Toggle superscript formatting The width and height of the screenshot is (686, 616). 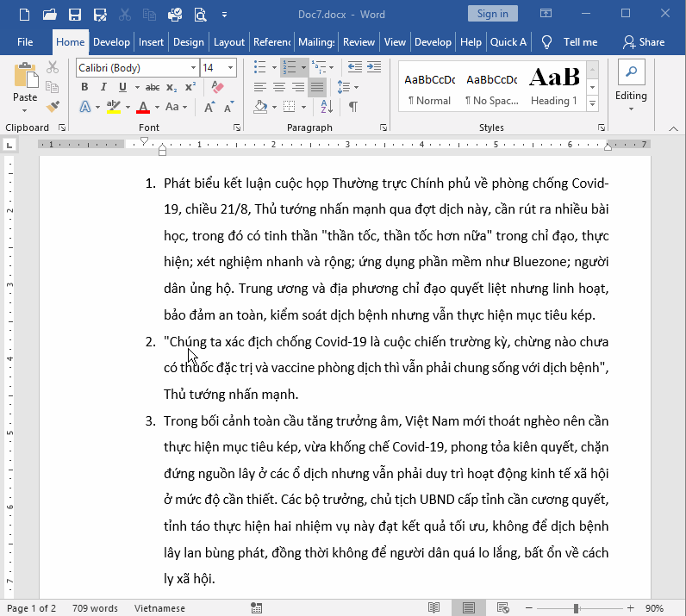click(x=190, y=87)
